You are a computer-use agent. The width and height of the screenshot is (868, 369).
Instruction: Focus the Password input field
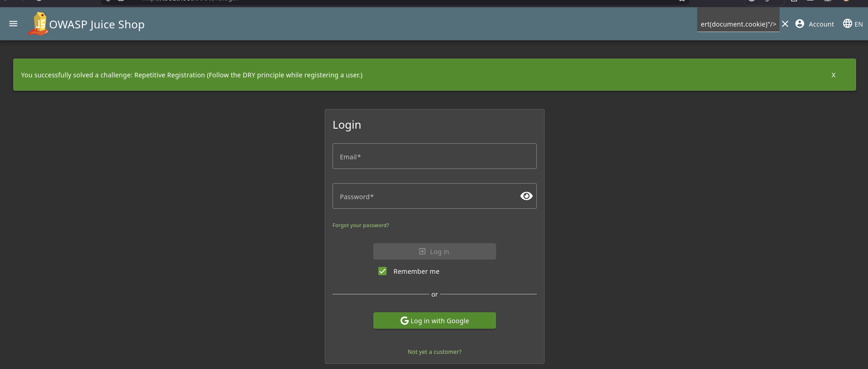coord(424,196)
